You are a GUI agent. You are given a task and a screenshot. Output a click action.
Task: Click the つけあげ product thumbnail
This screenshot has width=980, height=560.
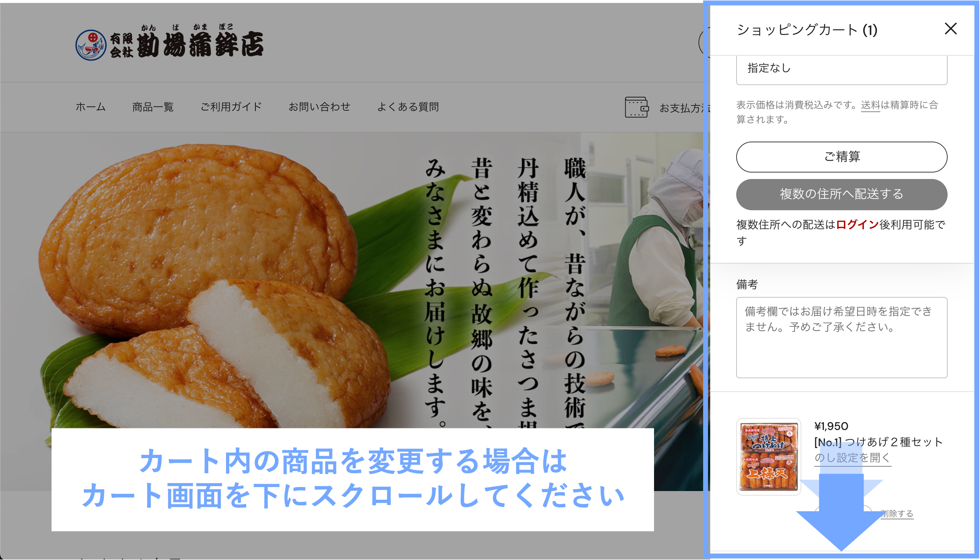click(x=768, y=457)
